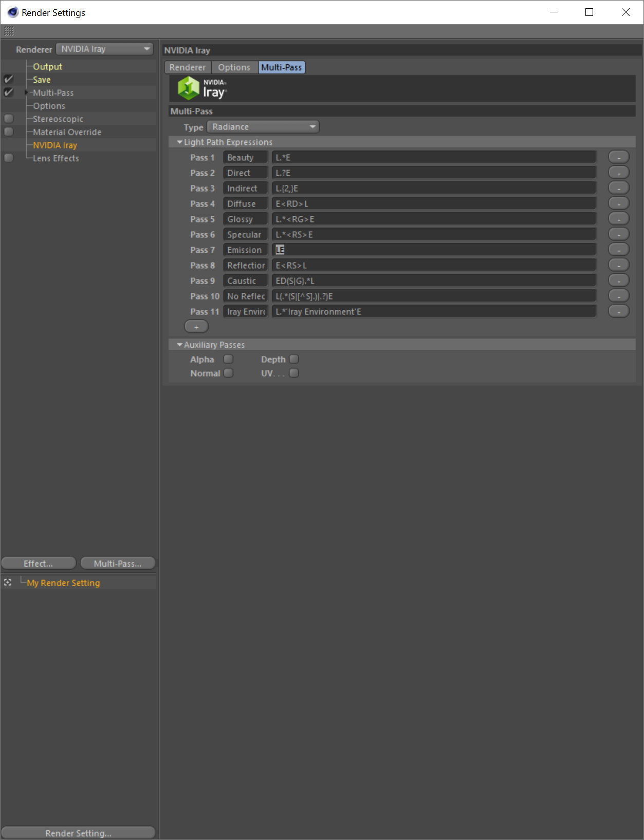Add a new light path pass
Image resolution: width=644 pixels, height=840 pixels.
point(196,327)
